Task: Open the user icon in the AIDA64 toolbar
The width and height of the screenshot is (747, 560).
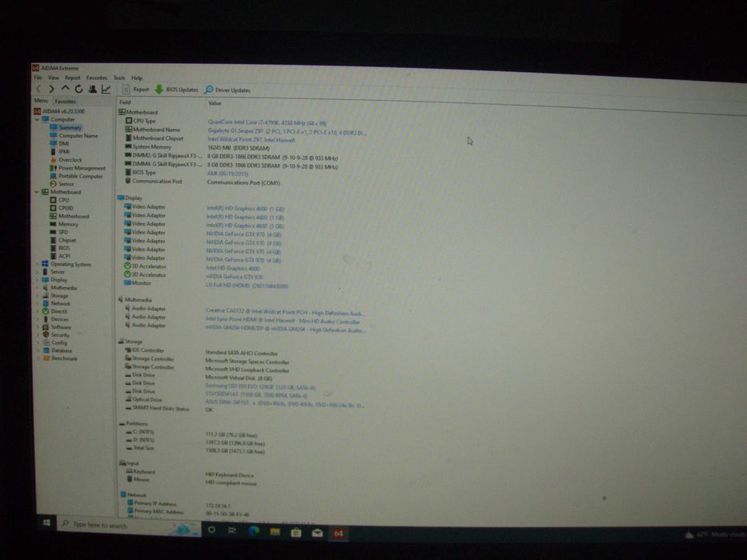Action: 92,89
